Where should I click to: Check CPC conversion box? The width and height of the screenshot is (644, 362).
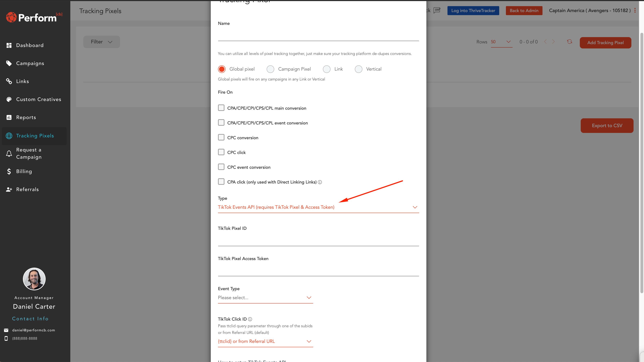pos(221,137)
